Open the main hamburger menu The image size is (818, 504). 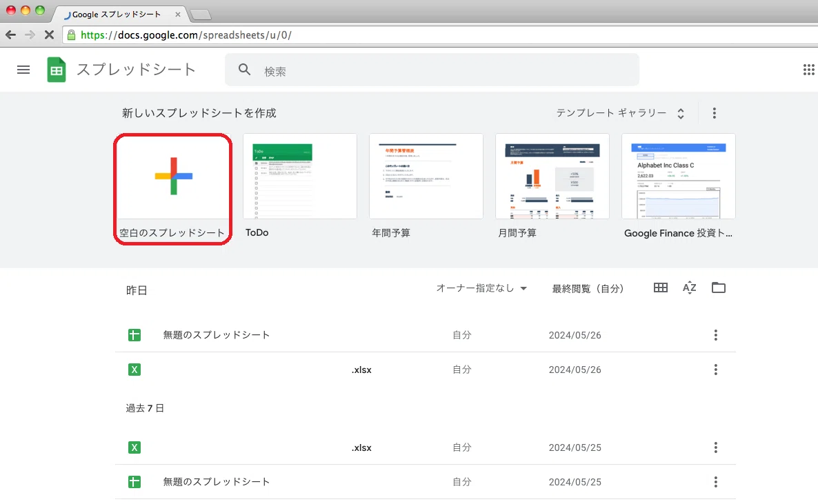click(23, 70)
